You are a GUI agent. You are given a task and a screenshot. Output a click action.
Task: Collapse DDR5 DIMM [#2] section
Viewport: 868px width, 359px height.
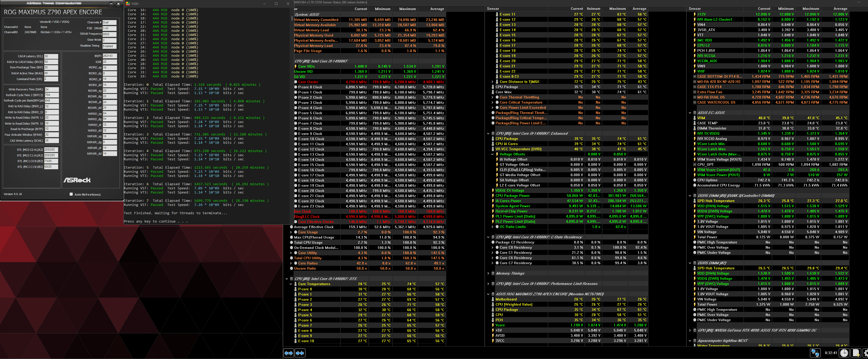point(690,263)
